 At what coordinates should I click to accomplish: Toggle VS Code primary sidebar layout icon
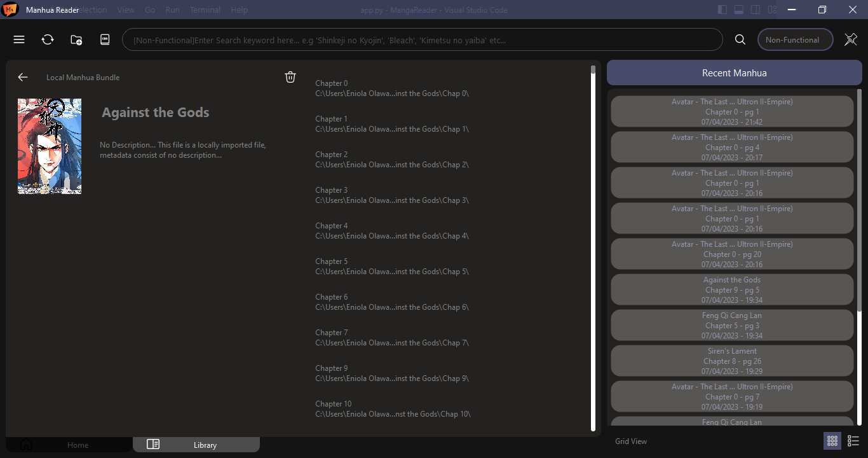point(722,10)
